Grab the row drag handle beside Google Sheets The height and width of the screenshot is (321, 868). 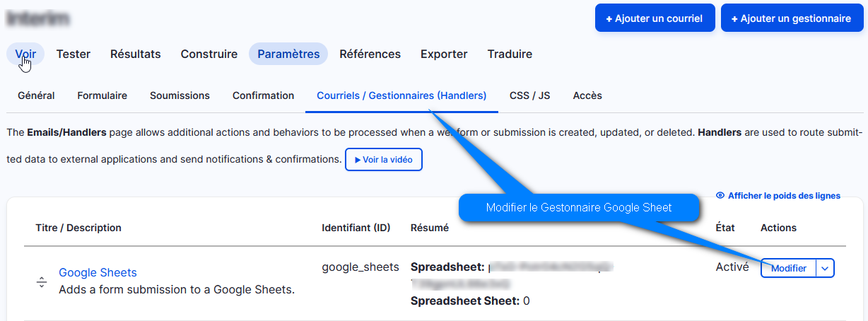(x=42, y=282)
